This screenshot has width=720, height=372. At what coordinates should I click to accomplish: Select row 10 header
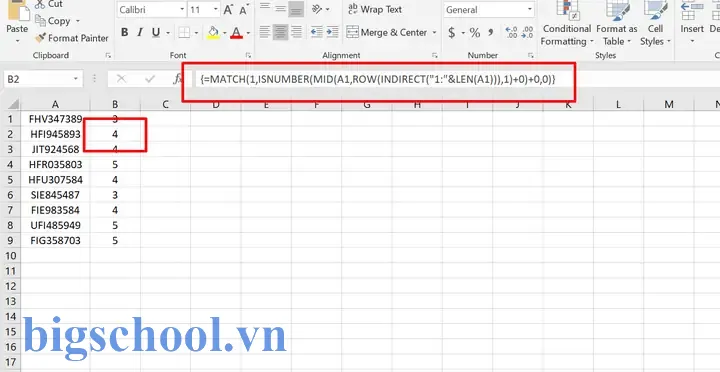[11, 255]
